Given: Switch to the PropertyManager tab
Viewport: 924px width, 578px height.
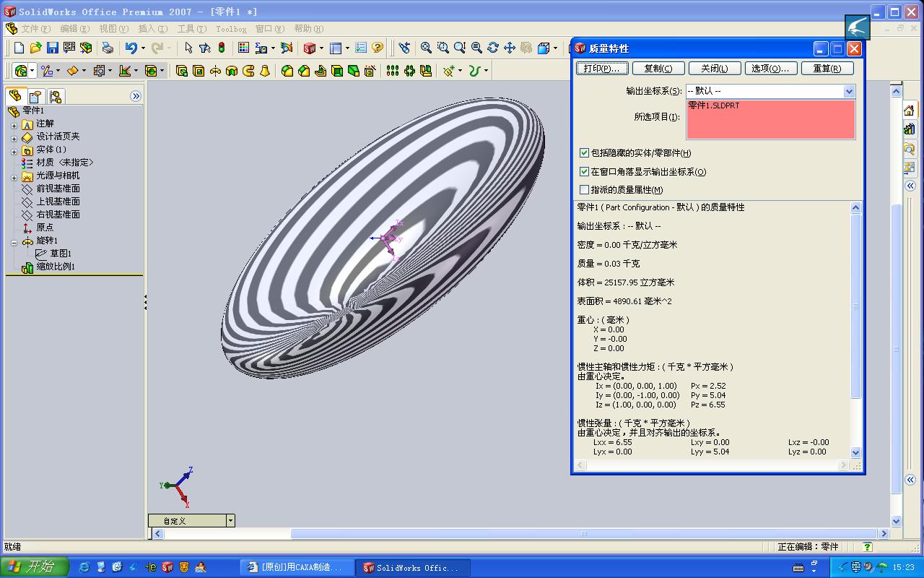Looking at the screenshot, I should [x=35, y=96].
